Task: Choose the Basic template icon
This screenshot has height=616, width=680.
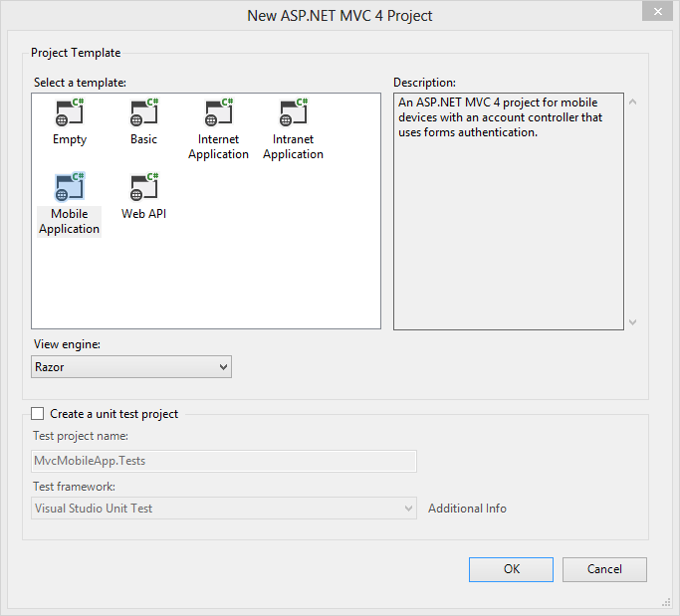Action: coord(144,112)
